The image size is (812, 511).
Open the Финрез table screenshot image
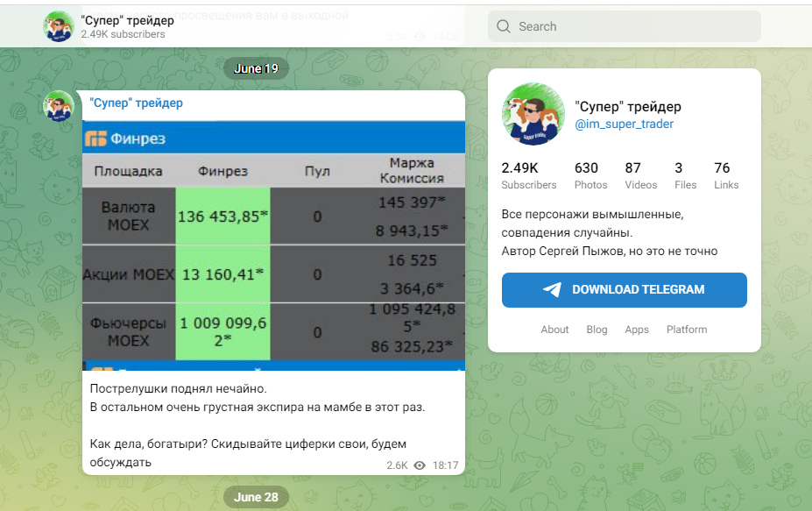point(273,245)
